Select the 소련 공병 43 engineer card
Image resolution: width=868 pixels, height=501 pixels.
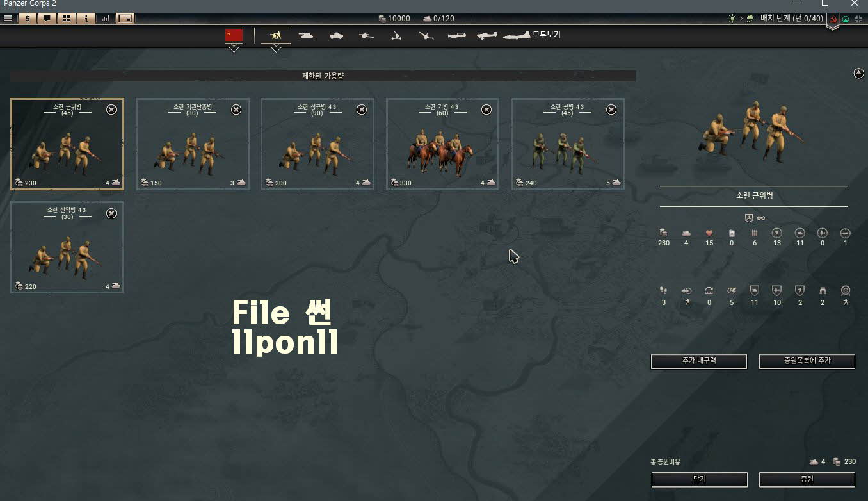coord(568,144)
